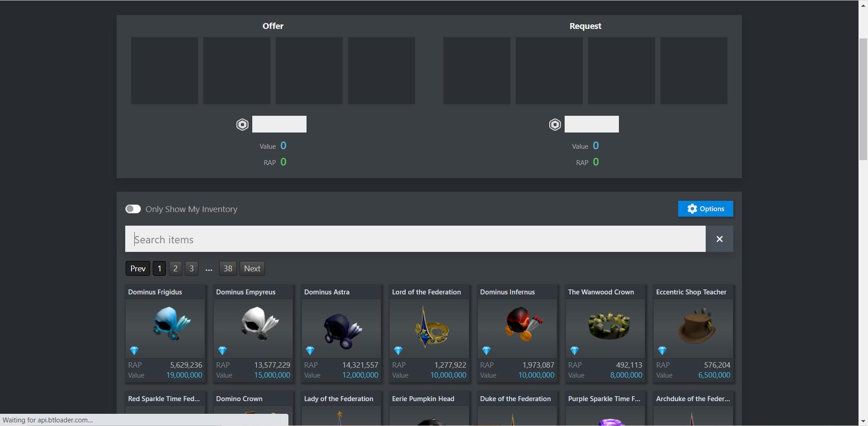Click the Search items field
The height and width of the screenshot is (426, 868).
coord(415,239)
